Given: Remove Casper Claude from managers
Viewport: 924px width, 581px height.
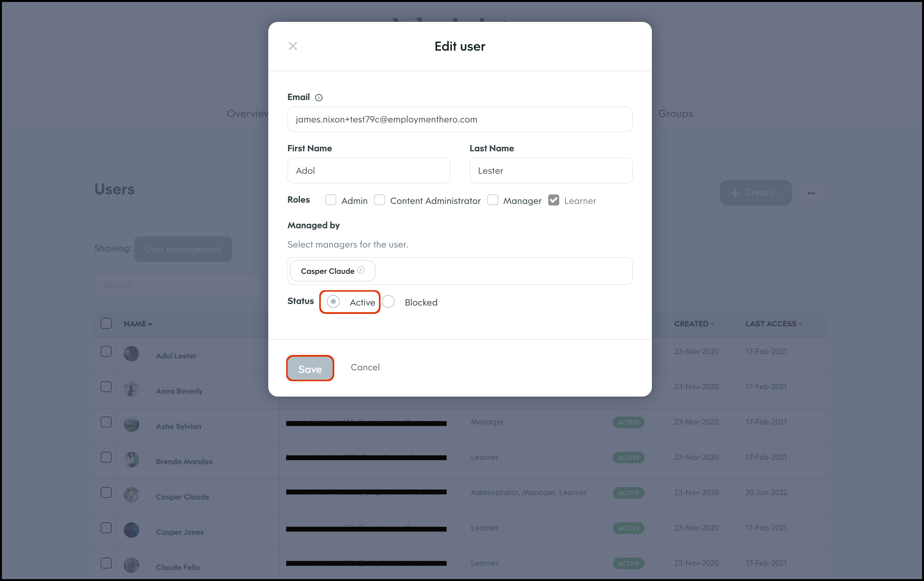Looking at the screenshot, I should point(361,270).
